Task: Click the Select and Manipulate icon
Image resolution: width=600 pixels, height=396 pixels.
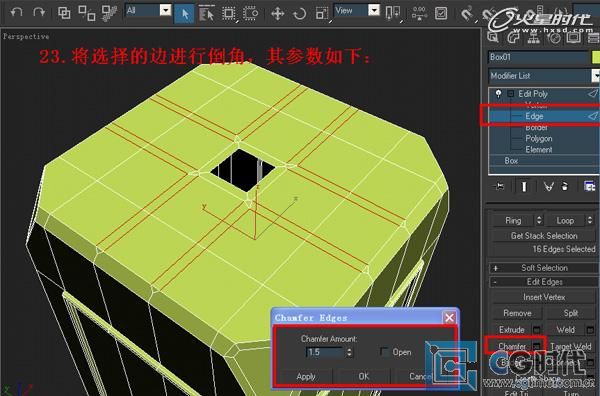Action: point(419,13)
